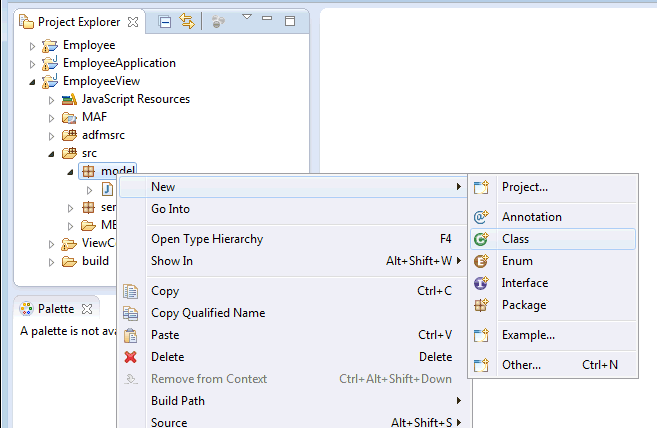657x428 pixels.
Task: Expand the MAF folder node
Action: point(51,118)
